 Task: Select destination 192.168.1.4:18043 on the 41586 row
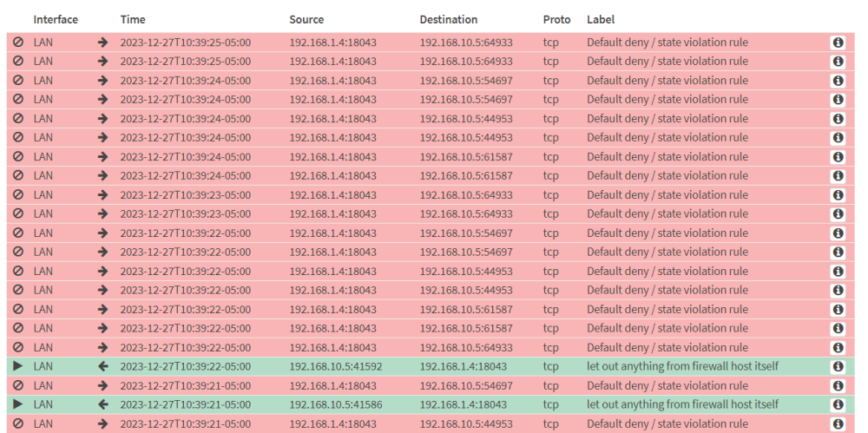463,404
